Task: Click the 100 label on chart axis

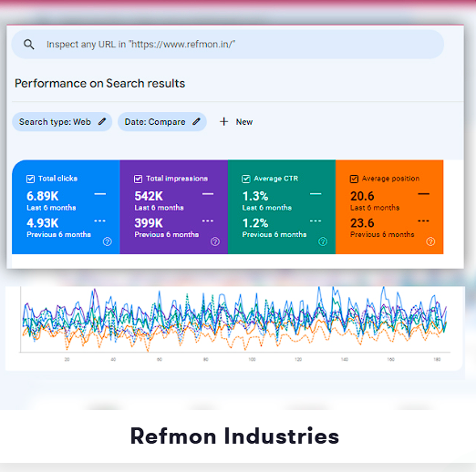Action: 252,360
